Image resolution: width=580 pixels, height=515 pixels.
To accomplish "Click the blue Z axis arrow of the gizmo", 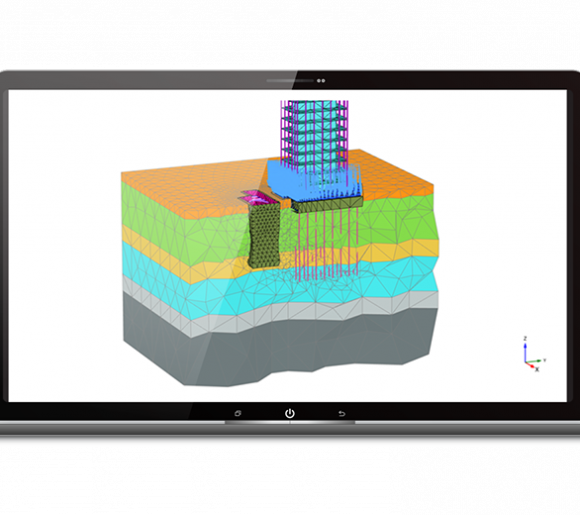I will coord(525,349).
